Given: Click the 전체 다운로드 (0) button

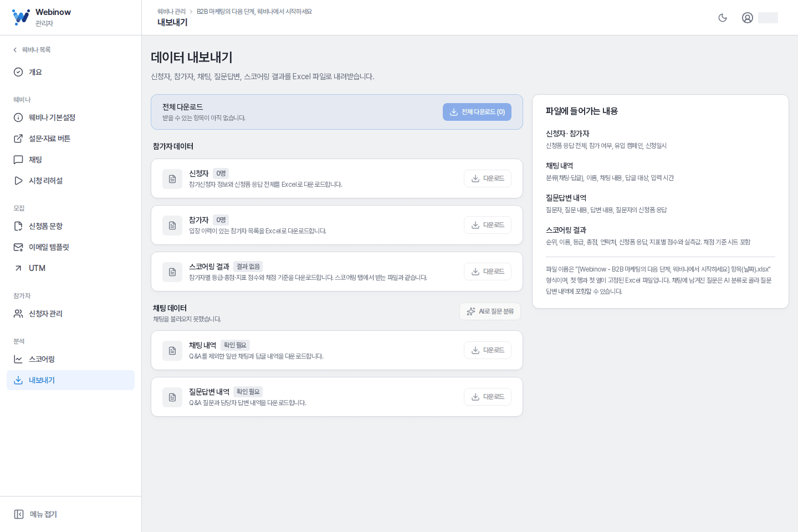Looking at the screenshot, I should tap(477, 112).
